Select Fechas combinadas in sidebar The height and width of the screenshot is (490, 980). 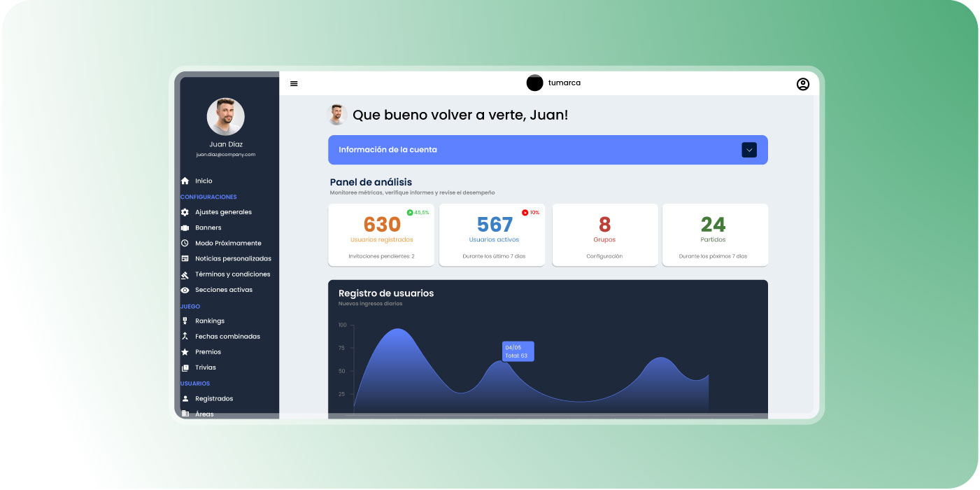coord(227,337)
